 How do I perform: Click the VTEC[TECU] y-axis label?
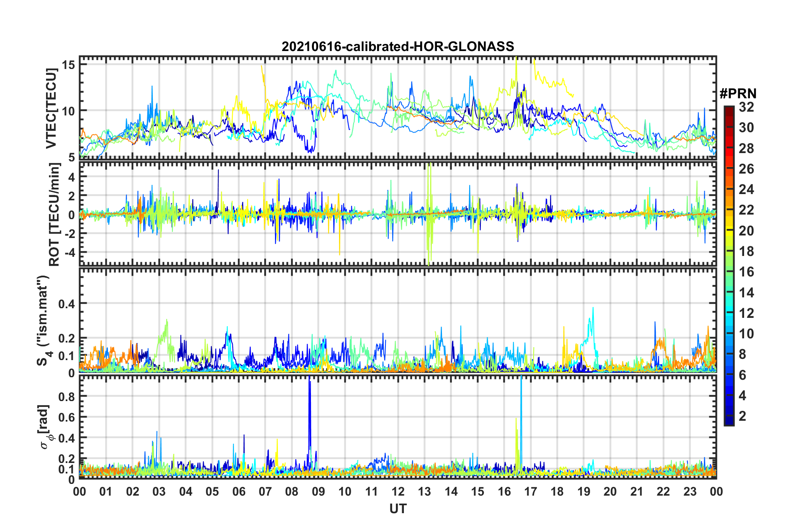51,109
